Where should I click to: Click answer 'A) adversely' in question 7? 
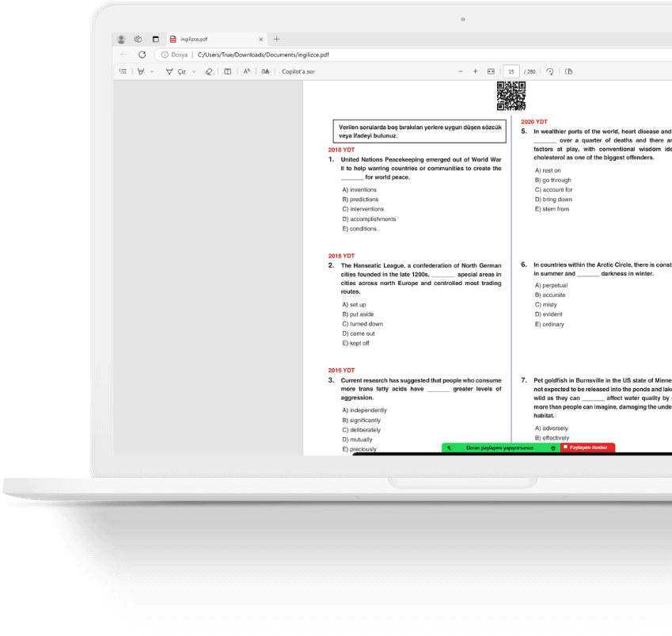tap(551, 428)
